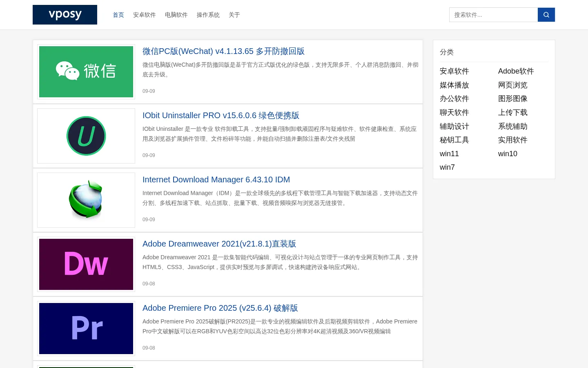Image resolution: width=588 pixels, height=368 pixels.
Task: Click the description starting Adobe Dreamweaver 2021 是一款
Action: [280, 262]
